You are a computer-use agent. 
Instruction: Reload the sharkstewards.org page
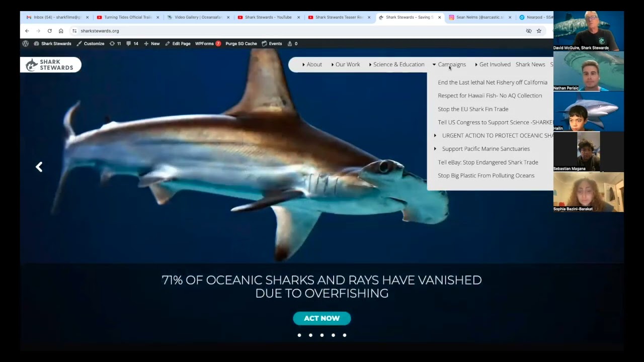(x=49, y=31)
